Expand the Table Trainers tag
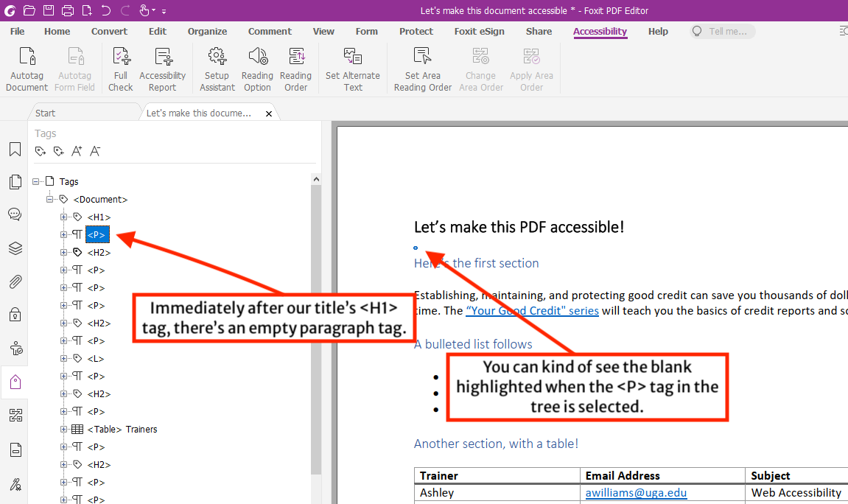 [63, 429]
